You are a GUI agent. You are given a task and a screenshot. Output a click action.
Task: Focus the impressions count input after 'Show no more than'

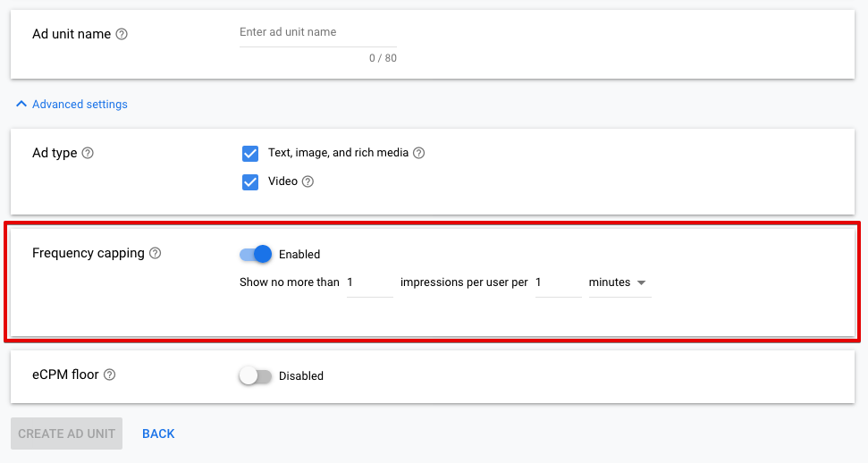click(369, 282)
